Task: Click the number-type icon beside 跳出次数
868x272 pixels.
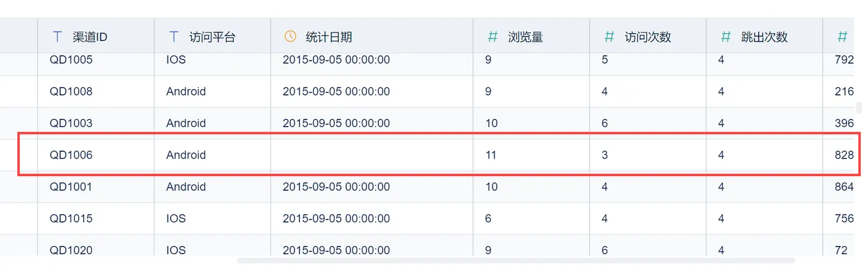Action: [725, 37]
